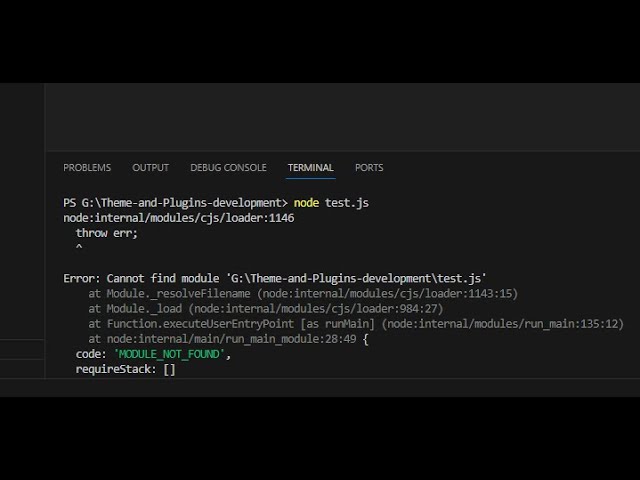
Task: Click the 'run_main_module:28:49' stack line
Action: (228, 339)
